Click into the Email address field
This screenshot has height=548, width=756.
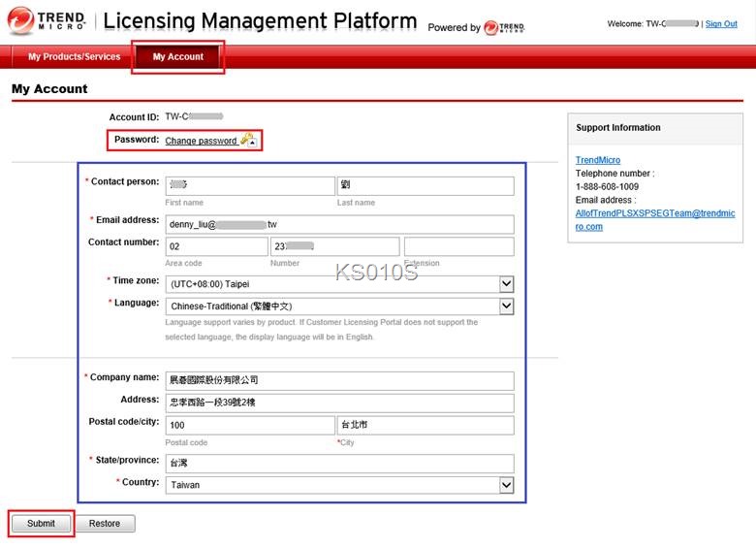(339, 224)
